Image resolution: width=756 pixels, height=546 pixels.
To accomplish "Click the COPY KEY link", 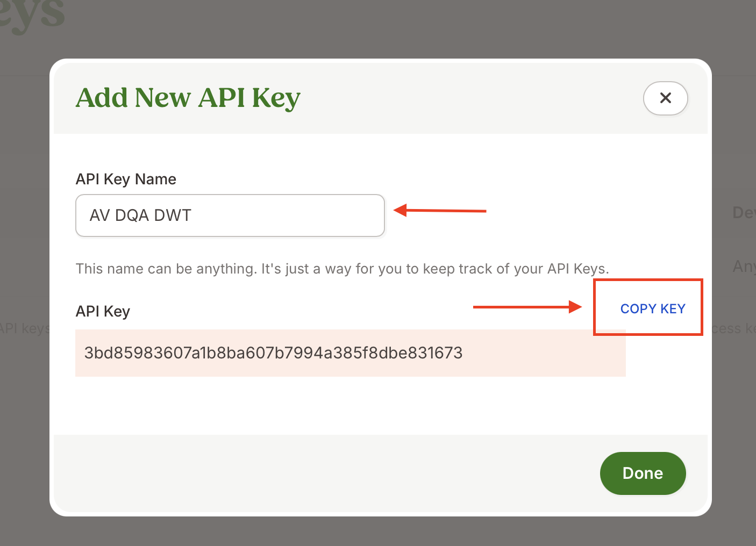I will point(653,309).
